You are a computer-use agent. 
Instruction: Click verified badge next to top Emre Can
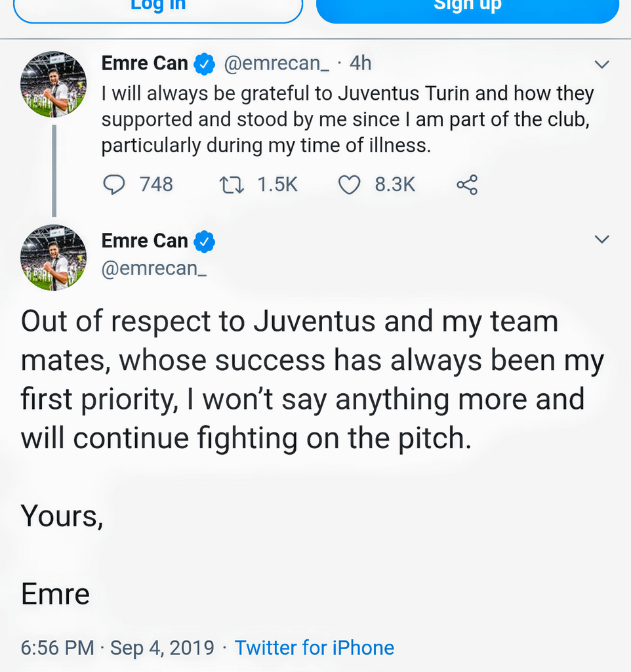(205, 64)
